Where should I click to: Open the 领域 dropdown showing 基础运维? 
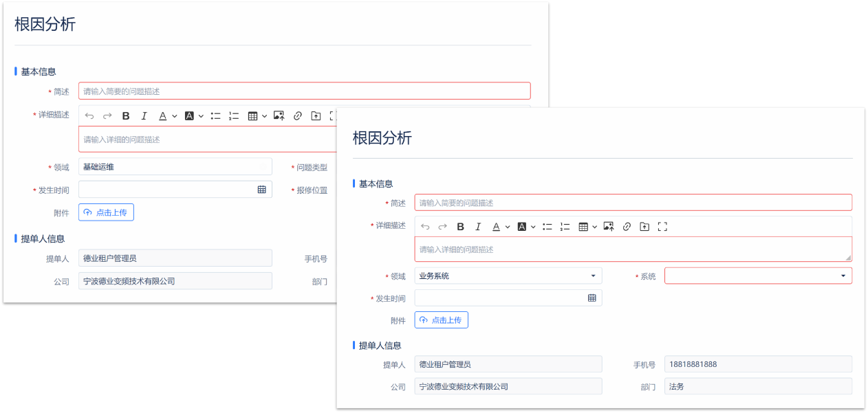175,167
